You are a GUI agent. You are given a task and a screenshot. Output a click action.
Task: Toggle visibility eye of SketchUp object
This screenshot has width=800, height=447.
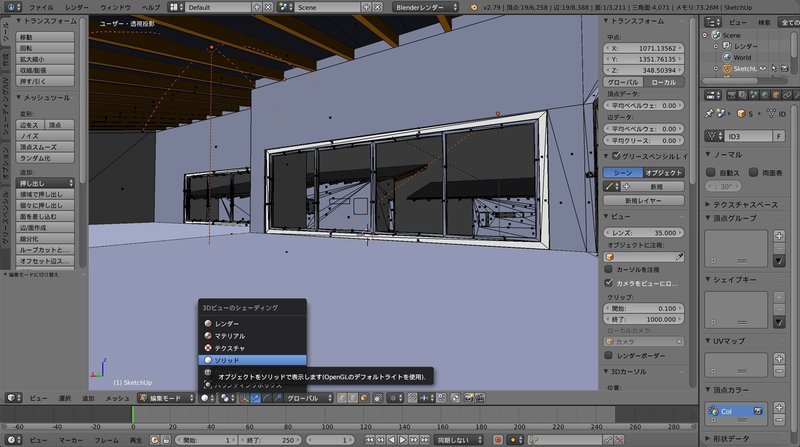(x=763, y=68)
